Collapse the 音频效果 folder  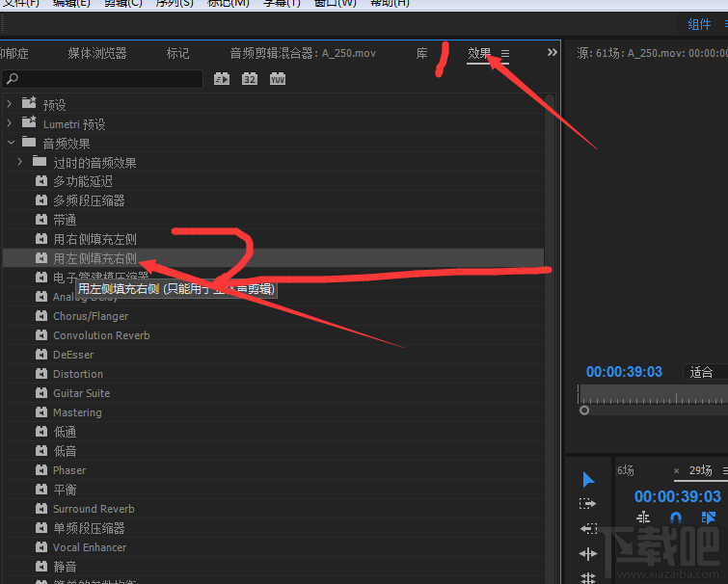click(x=11, y=143)
